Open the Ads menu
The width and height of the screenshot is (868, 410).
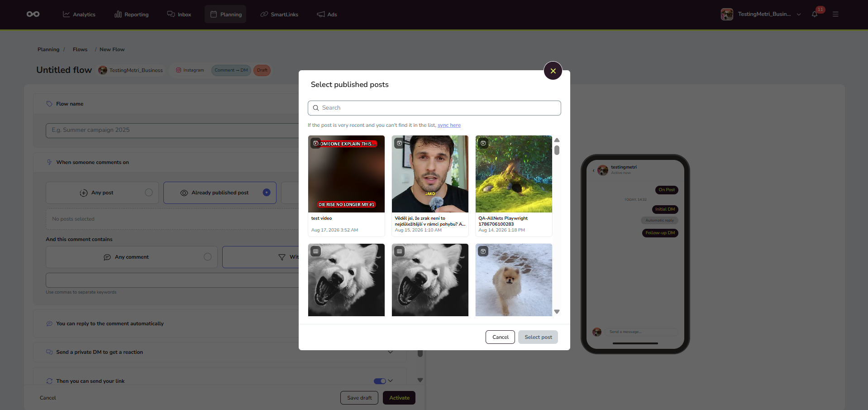coord(327,14)
